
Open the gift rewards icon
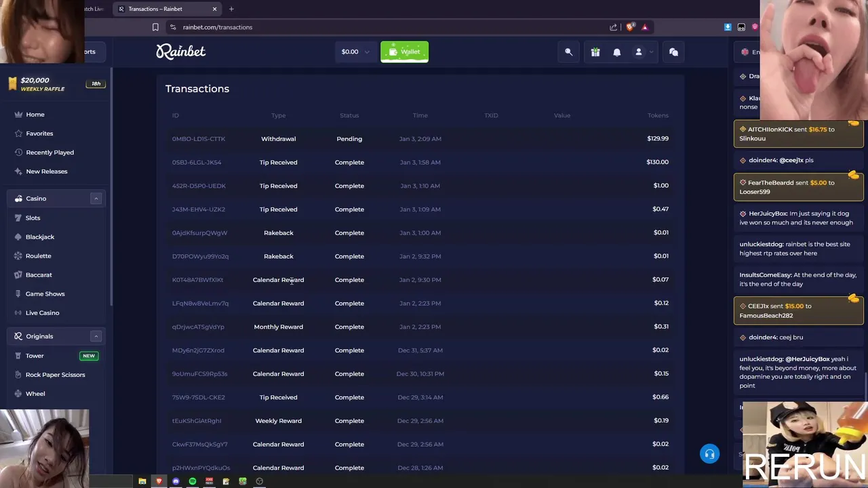coord(595,52)
